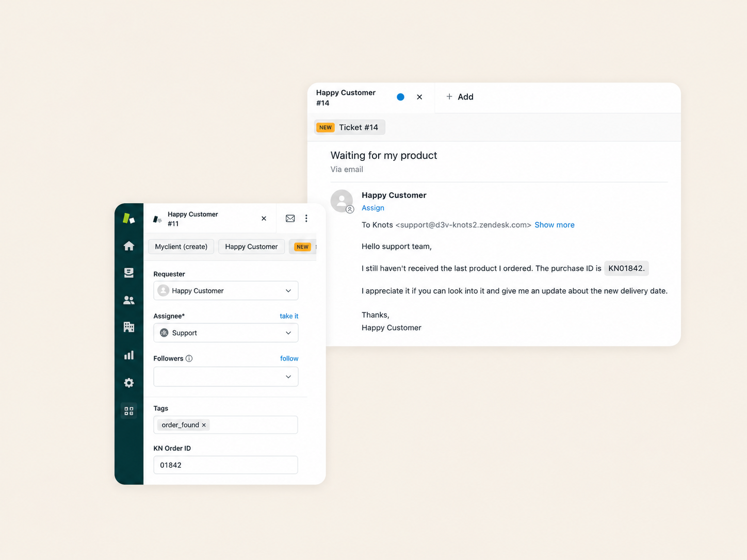Open the Admin gear icon in the sidebar
This screenshot has width=747, height=560.
[129, 383]
